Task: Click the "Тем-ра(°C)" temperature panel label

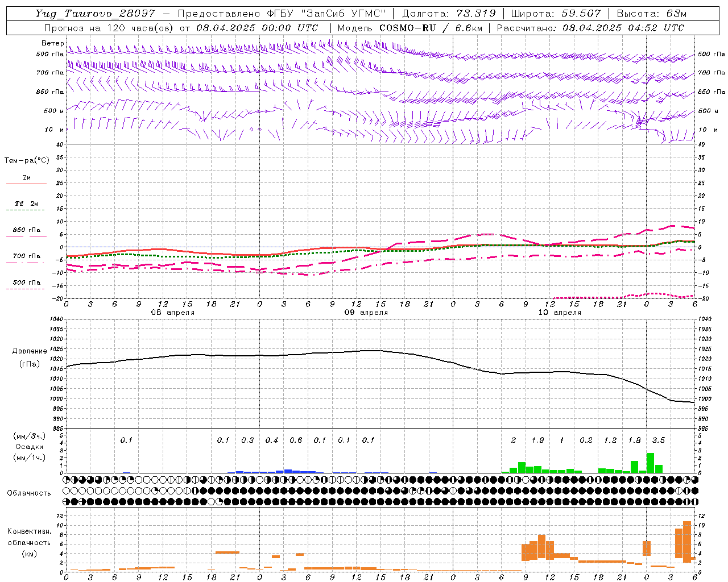Action: click(27, 161)
